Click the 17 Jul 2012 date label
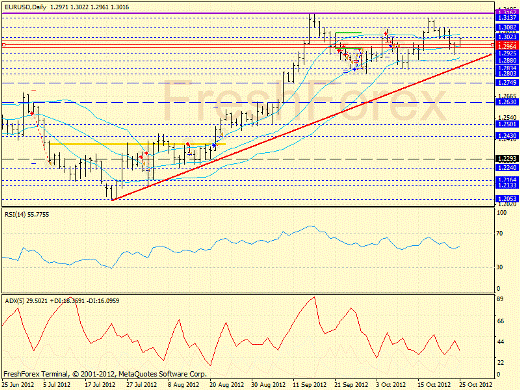The image size is (520, 390). pyautogui.click(x=100, y=385)
